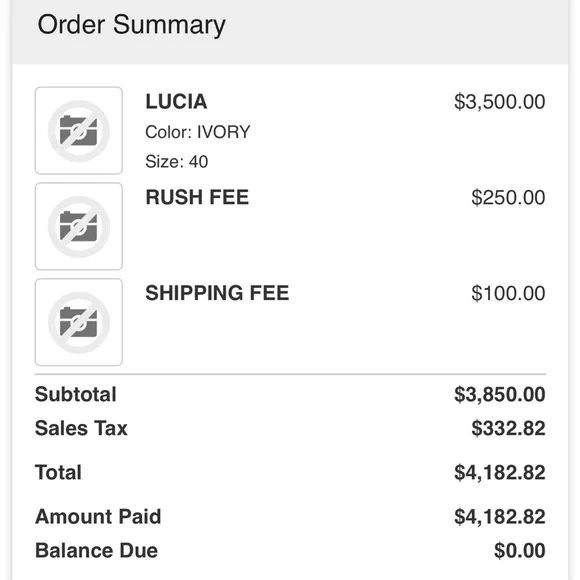Click the Subtotal label
Screen dimensions: 580x580
[x=76, y=394]
